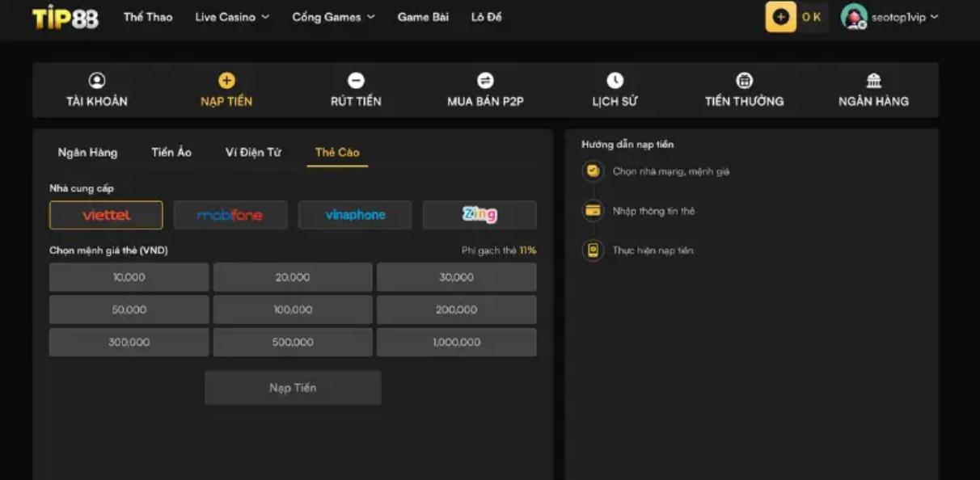Open the seotop1vip account dropdown arrow
This screenshot has width=980, height=480.
pyautogui.click(x=935, y=17)
